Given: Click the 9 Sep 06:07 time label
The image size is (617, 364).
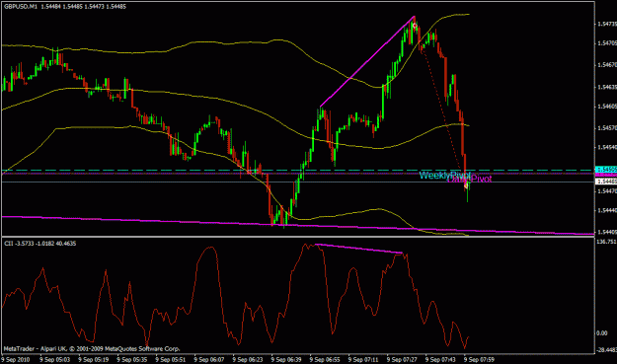Looking at the screenshot, I should pos(209,360).
